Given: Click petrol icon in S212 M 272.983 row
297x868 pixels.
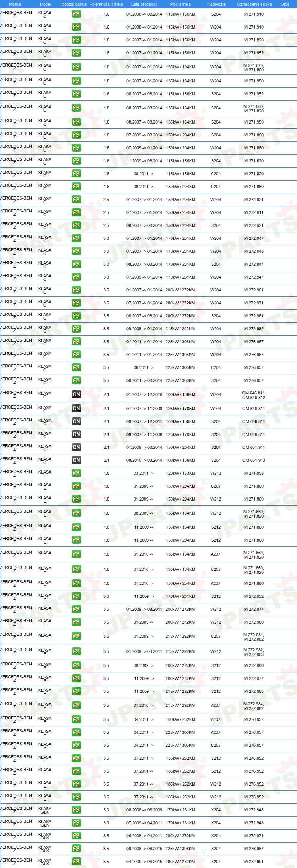Looking at the screenshot, I should [76, 692].
